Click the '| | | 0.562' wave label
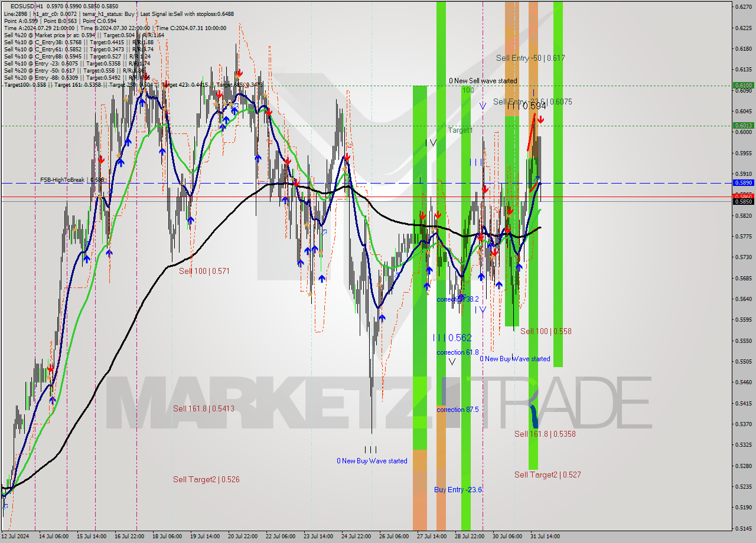 click(452, 338)
